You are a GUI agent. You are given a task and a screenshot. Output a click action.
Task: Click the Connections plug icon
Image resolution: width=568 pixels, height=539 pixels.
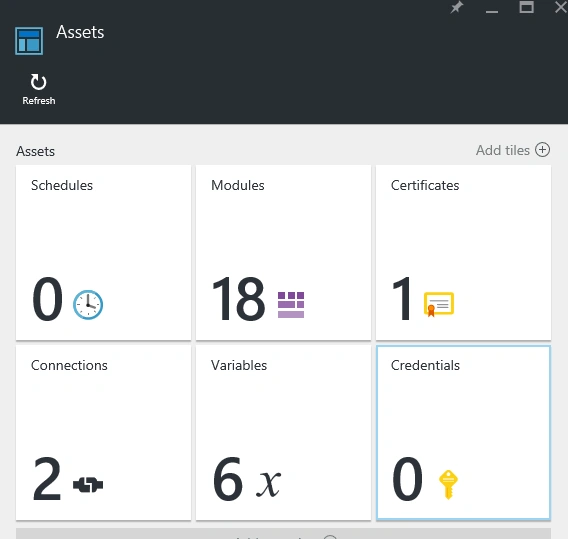tap(88, 485)
